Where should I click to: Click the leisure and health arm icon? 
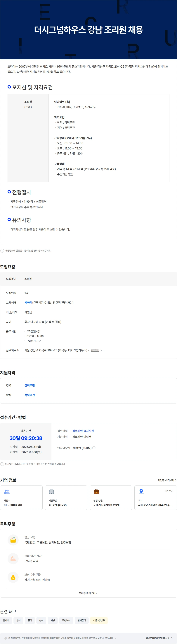pos(13,558)
